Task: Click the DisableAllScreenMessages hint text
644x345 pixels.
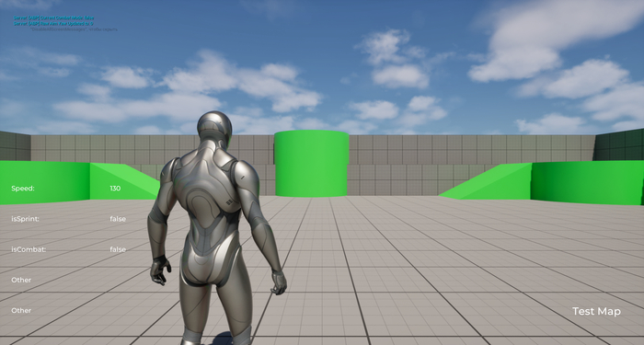Action: click(74, 29)
